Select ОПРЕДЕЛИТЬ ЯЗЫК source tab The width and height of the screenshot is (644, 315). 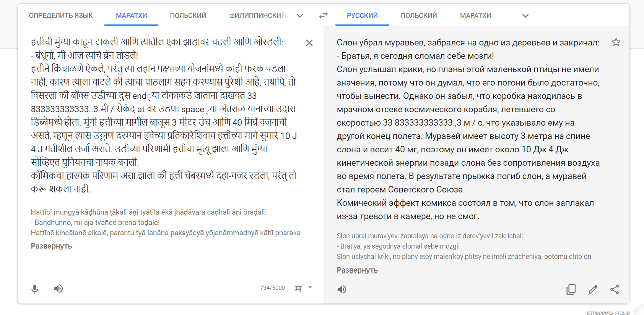(61, 16)
